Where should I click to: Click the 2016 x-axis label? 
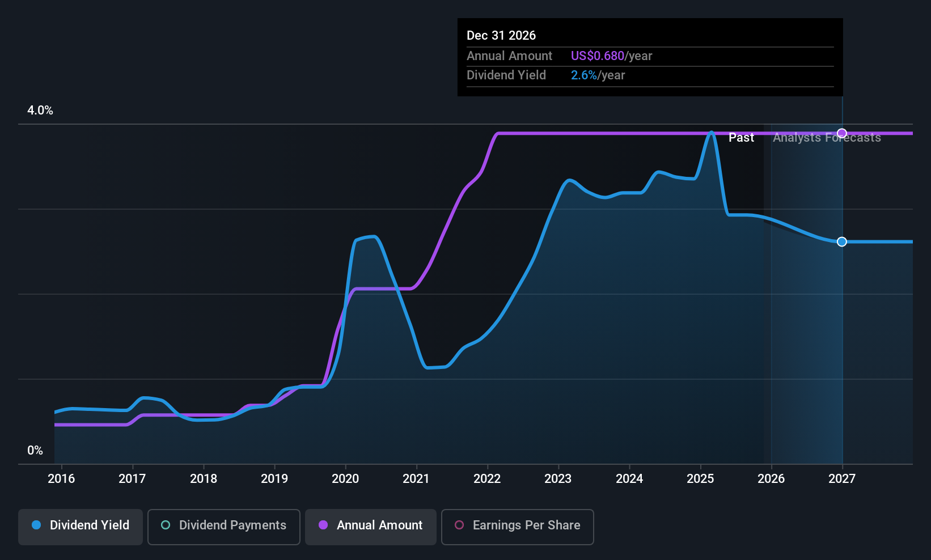tap(61, 478)
